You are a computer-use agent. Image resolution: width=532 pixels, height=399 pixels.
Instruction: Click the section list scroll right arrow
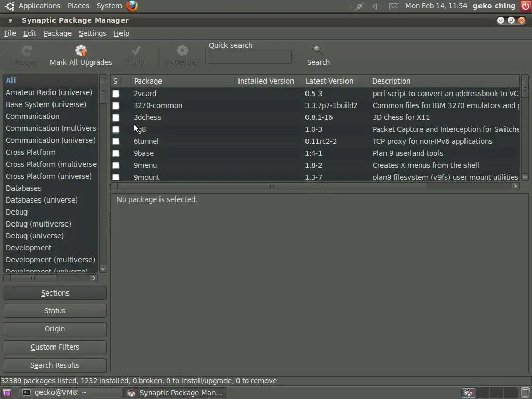(94, 278)
